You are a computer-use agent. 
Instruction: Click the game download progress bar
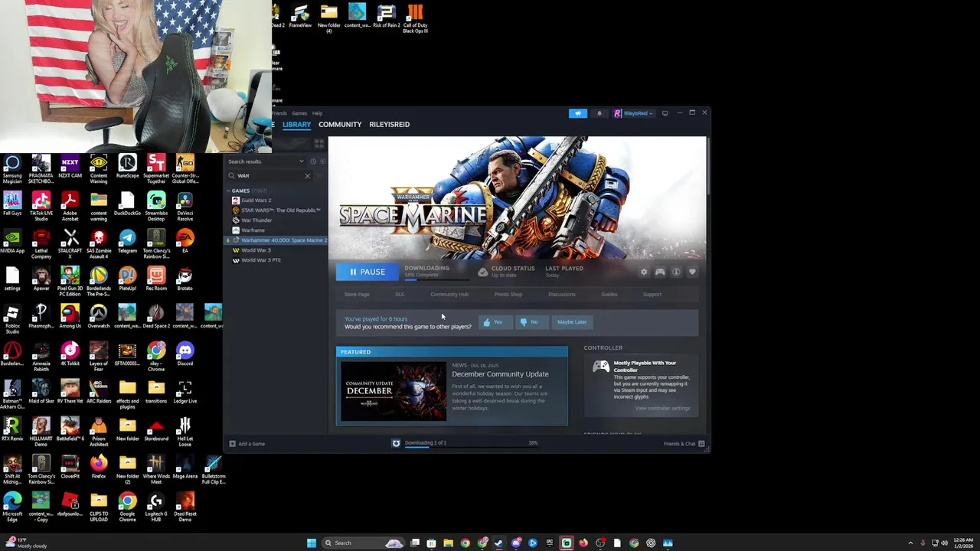437,279
